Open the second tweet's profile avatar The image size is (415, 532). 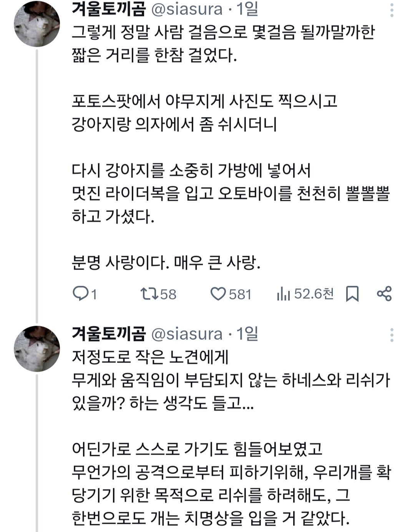(37, 348)
